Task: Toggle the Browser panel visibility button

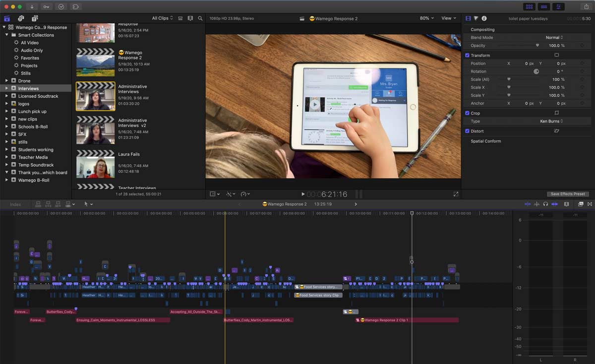Action: point(530,6)
